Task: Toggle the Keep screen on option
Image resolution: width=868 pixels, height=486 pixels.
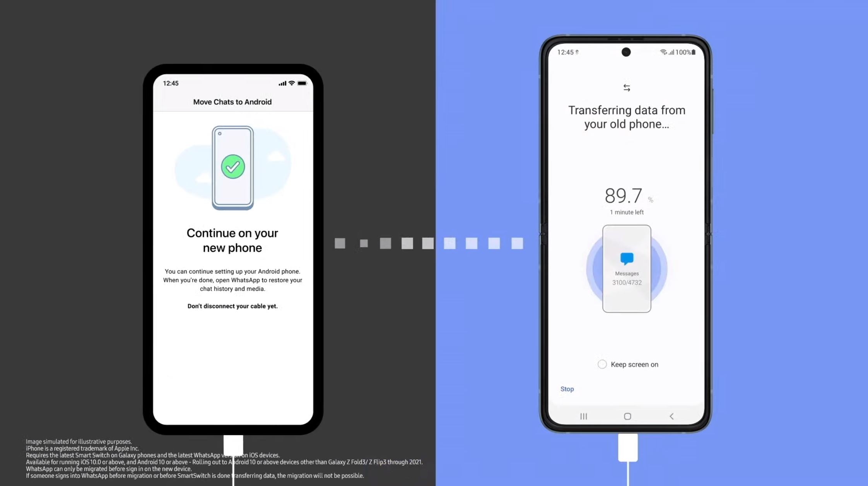Action: pyautogui.click(x=601, y=364)
